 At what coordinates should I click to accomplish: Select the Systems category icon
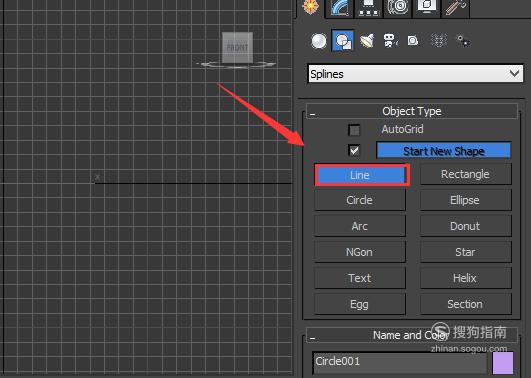(463, 41)
